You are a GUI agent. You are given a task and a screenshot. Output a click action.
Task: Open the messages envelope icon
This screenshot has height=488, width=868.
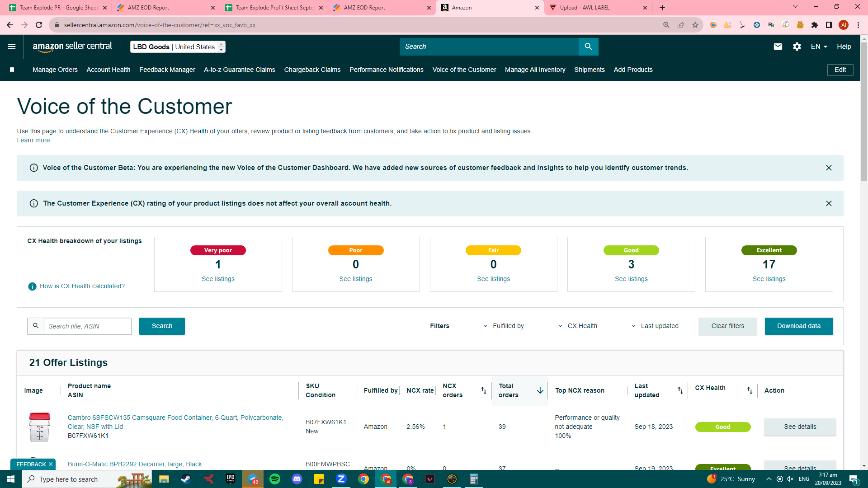778,47
